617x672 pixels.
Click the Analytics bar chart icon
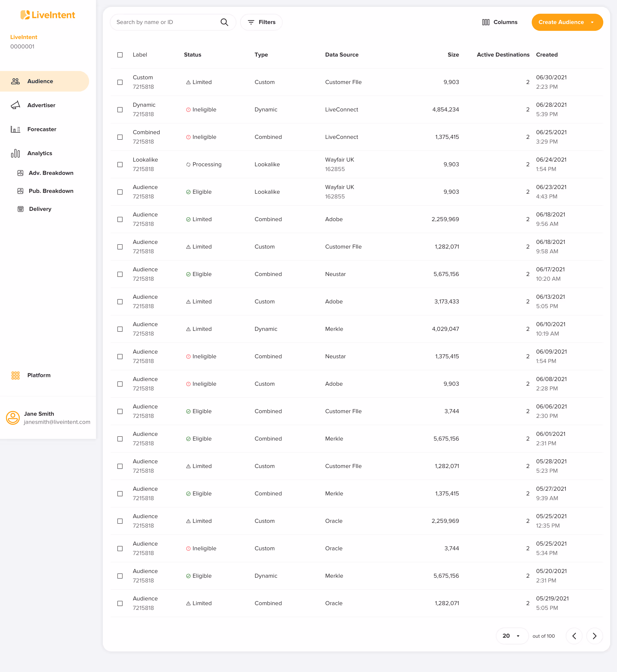tap(15, 153)
